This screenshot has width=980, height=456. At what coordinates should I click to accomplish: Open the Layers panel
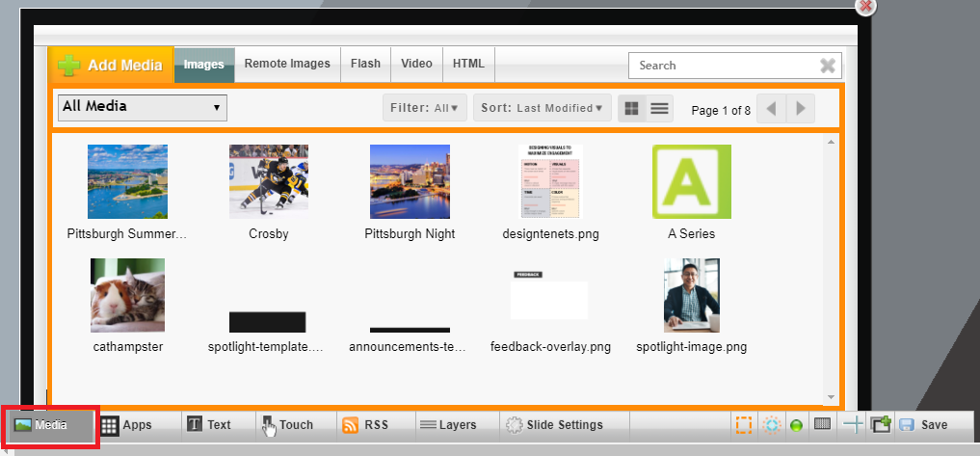pyautogui.click(x=458, y=425)
